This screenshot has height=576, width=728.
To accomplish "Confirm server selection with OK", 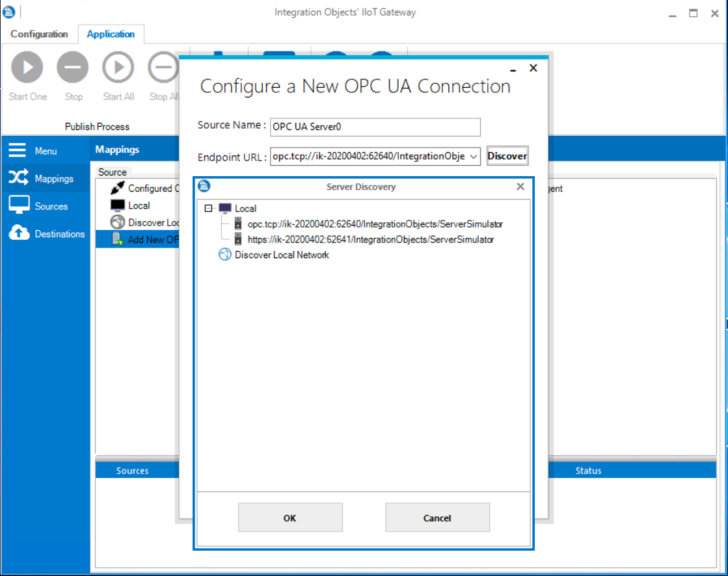I will [290, 517].
